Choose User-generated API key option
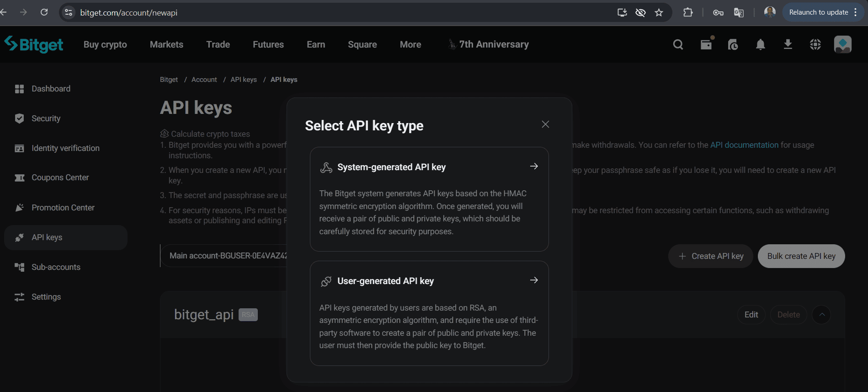The image size is (868, 392). click(x=429, y=313)
